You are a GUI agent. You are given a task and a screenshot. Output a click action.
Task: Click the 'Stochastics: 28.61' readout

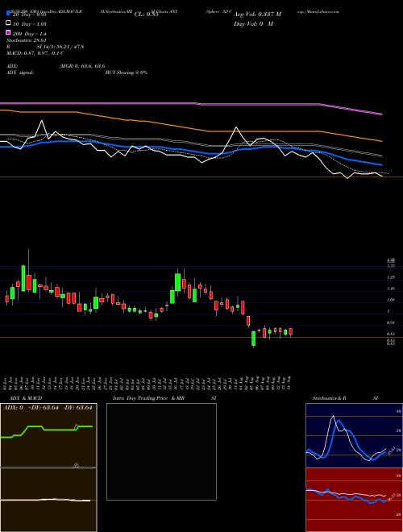pos(26,40)
